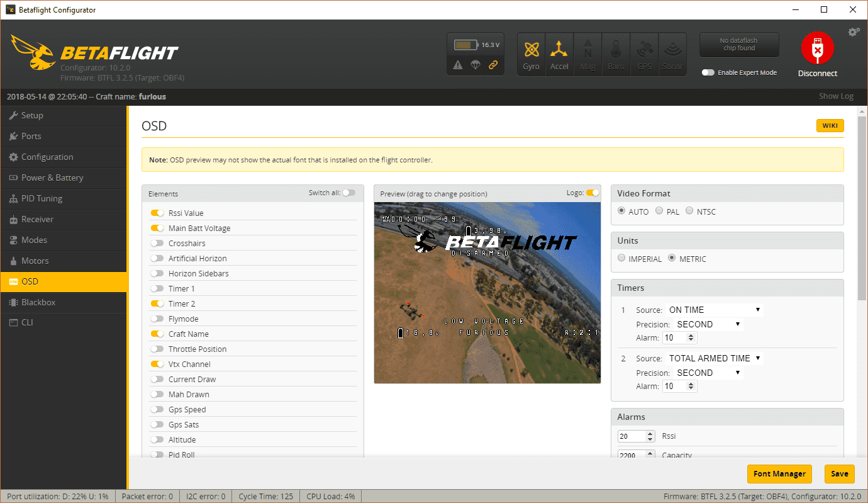Select IMPERIAL units

click(x=621, y=258)
